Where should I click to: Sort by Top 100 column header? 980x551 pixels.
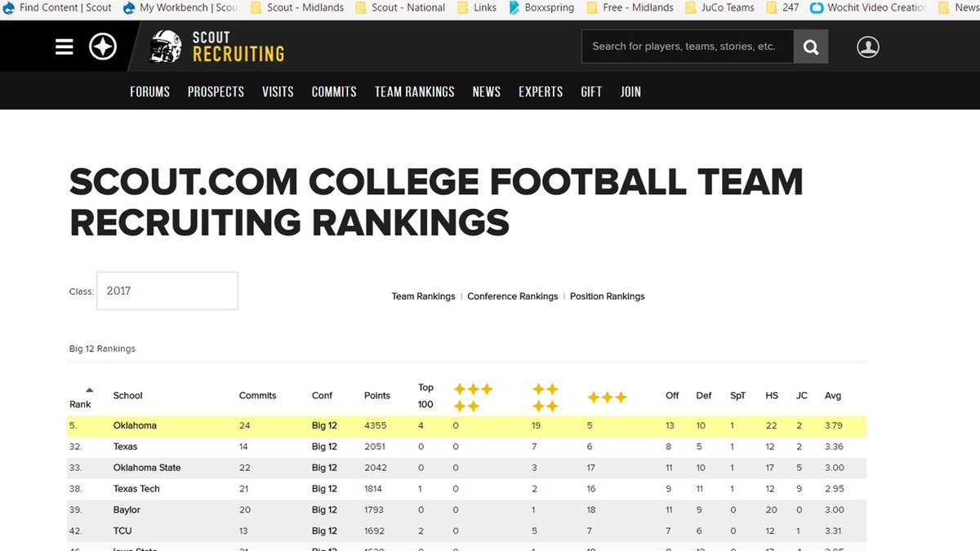tap(425, 396)
